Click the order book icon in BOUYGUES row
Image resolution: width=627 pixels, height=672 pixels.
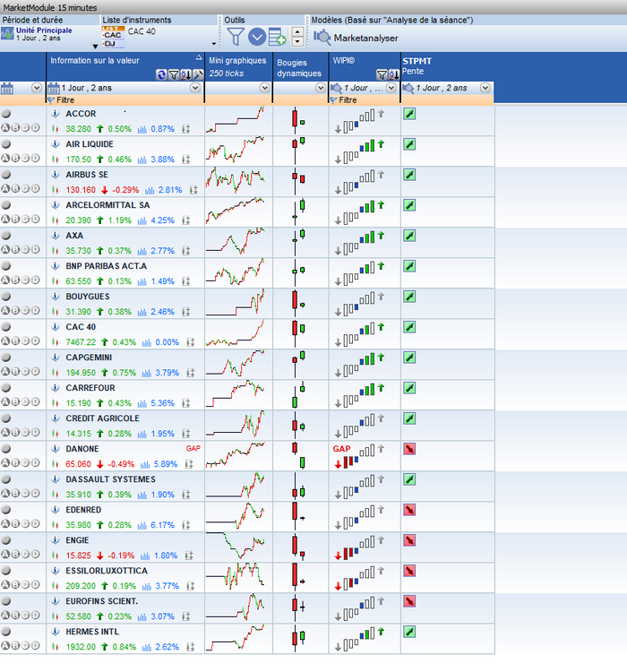coord(185,312)
